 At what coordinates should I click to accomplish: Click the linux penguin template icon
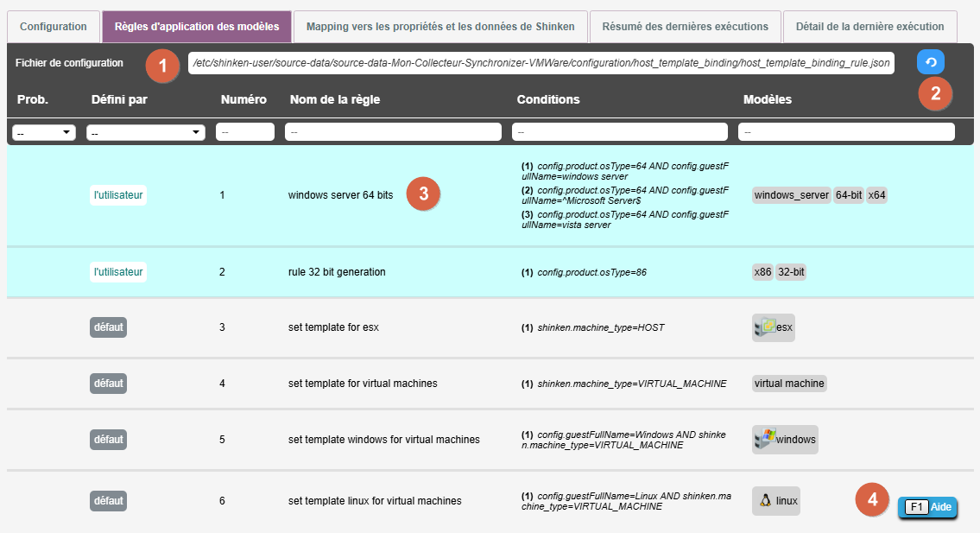[x=764, y=500]
